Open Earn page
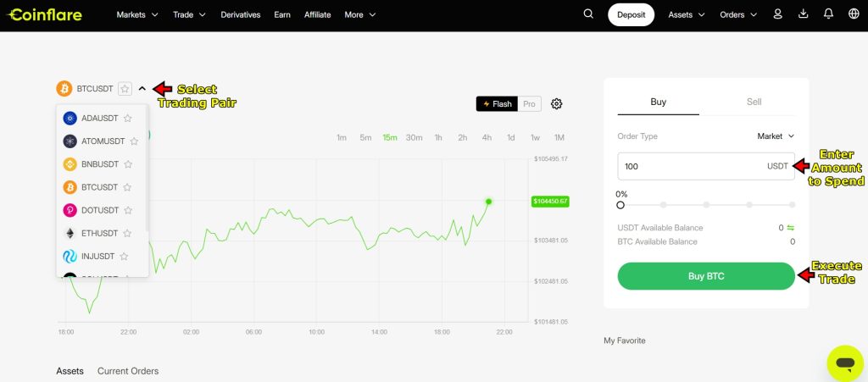 pyautogui.click(x=282, y=15)
